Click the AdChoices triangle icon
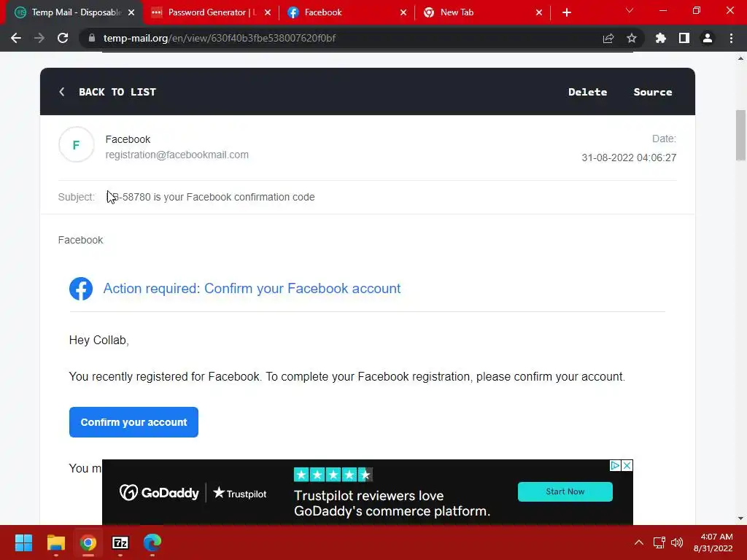Screen dimensions: 747x560 pos(615,466)
